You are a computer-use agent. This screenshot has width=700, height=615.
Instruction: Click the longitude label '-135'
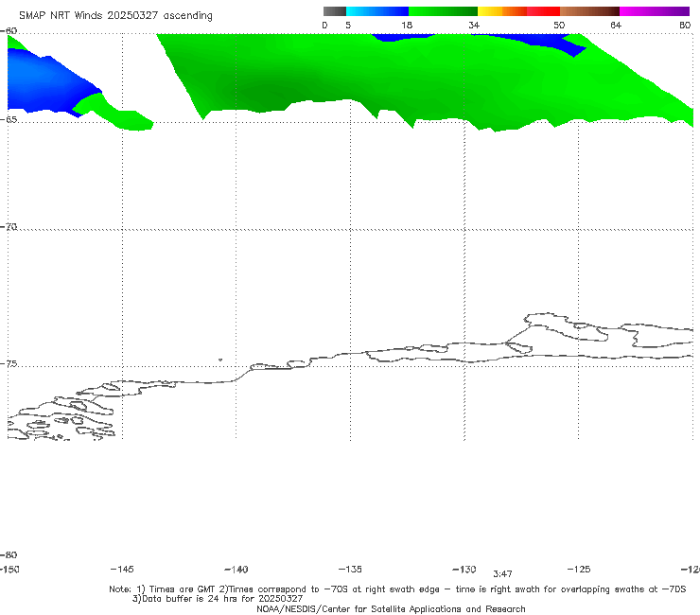350,569
